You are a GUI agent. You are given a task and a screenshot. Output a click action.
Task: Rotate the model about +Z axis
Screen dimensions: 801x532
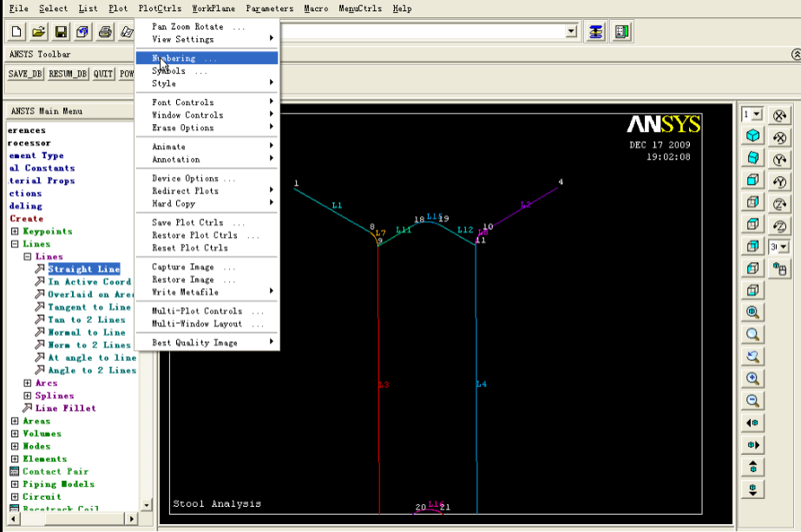[779, 204]
